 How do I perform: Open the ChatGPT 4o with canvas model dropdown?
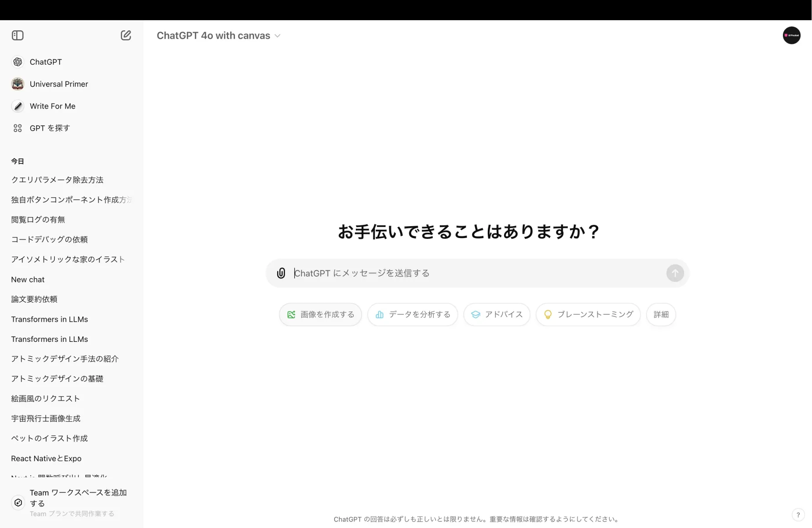(219, 36)
